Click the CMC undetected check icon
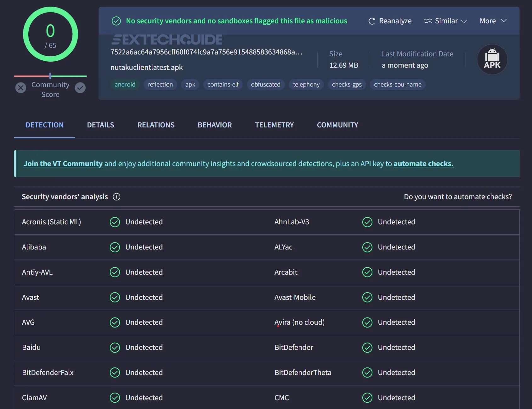The height and width of the screenshot is (409, 532). [367, 398]
